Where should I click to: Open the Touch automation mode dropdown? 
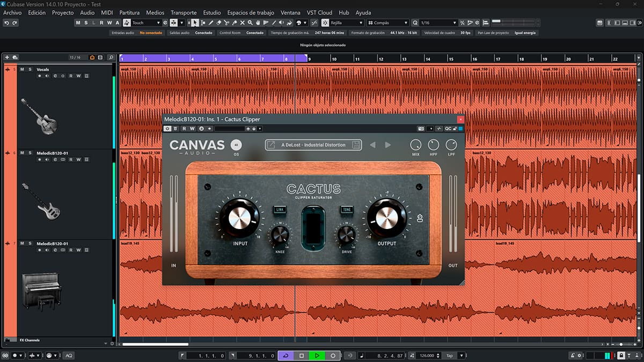pyautogui.click(x=146, y=23)
